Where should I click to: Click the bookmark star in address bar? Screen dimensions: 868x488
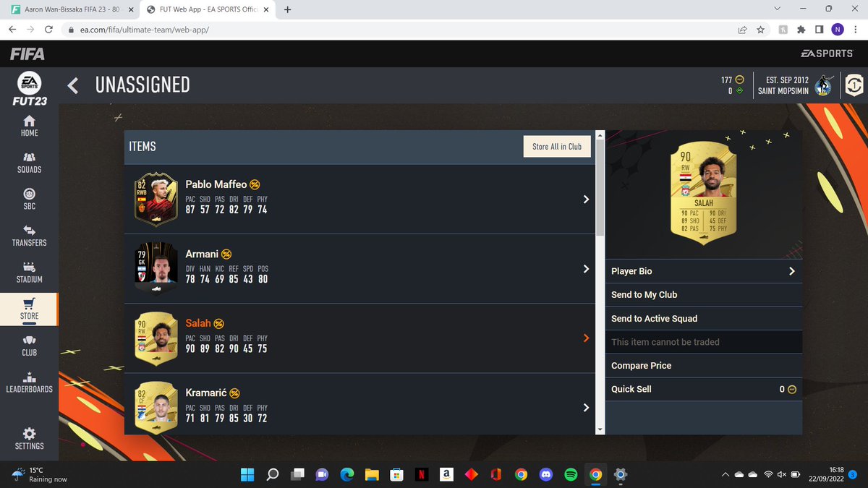(x=761, y=30)
